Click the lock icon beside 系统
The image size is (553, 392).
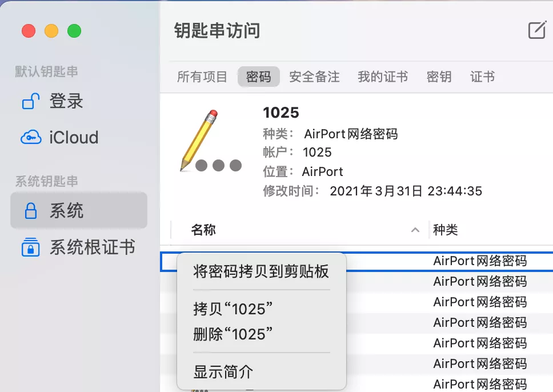(x=31, y=211)
